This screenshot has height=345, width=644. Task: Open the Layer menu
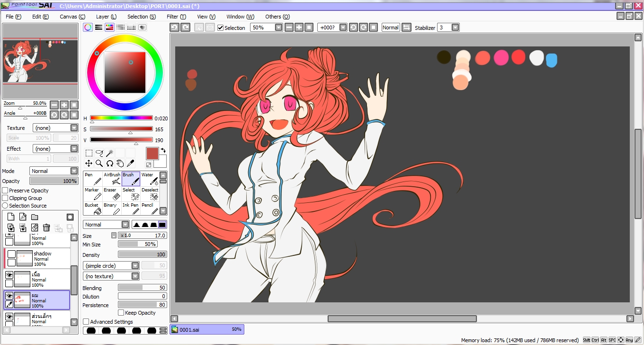[x=106, y=17]
